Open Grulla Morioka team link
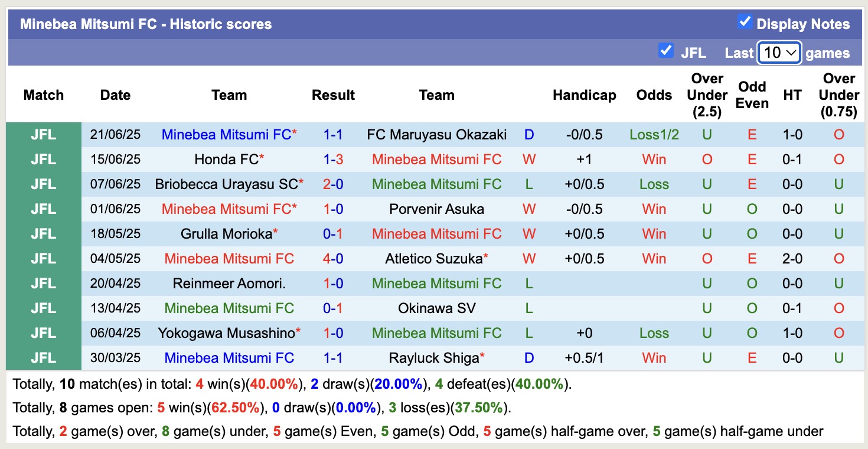868x449 pixels. pyautogui.click(x=226, y=234)
